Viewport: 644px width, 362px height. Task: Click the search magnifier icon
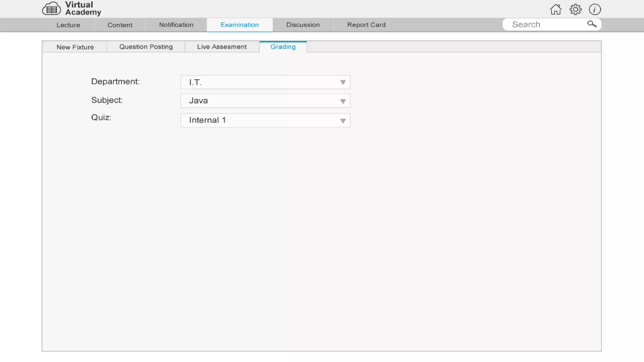(x=592, y=24)
